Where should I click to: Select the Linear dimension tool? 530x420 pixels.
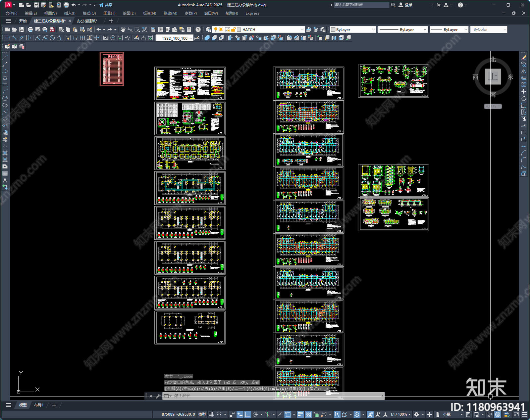coord(7,38)
